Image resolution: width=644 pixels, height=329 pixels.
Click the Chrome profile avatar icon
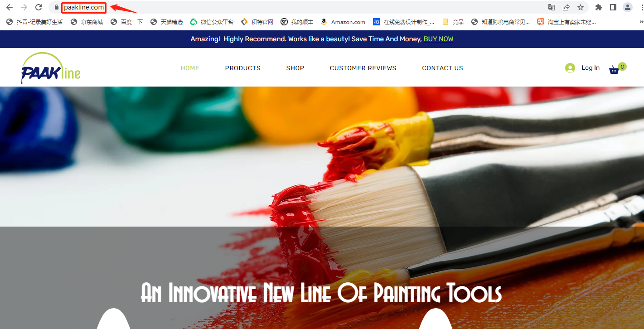[628, 7]
